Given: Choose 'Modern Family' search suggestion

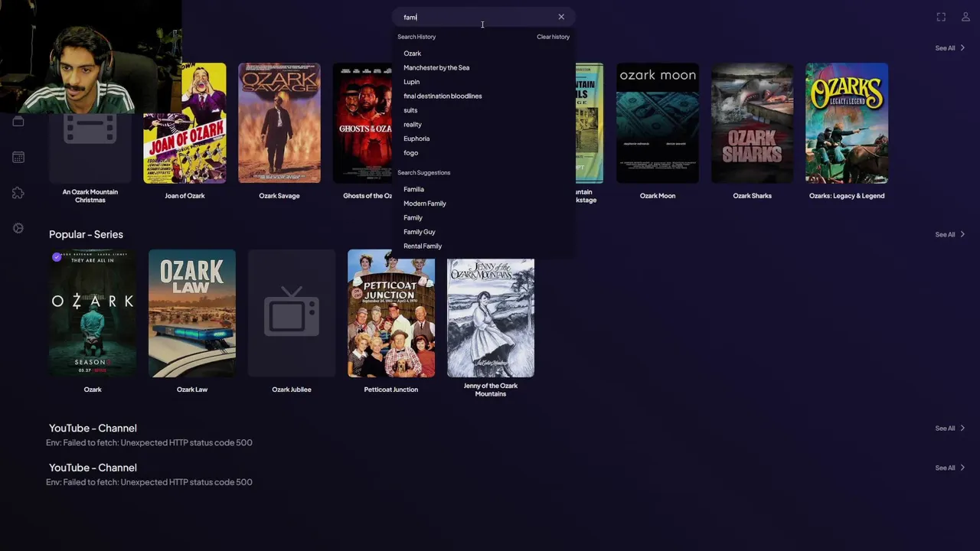Looking at the screenshot, I should coord(425,204).
